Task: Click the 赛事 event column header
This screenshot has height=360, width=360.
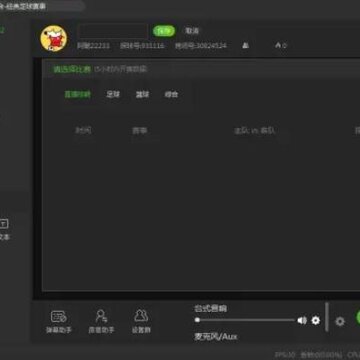Action: tap(139, 131)
